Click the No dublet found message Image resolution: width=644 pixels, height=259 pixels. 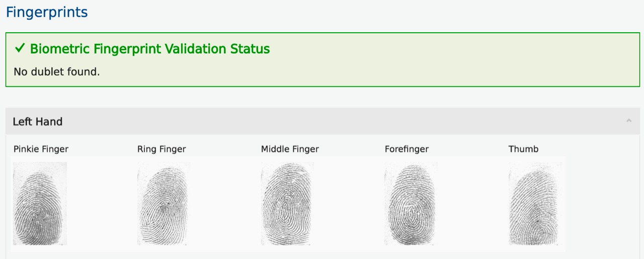[x=57, y=72]
